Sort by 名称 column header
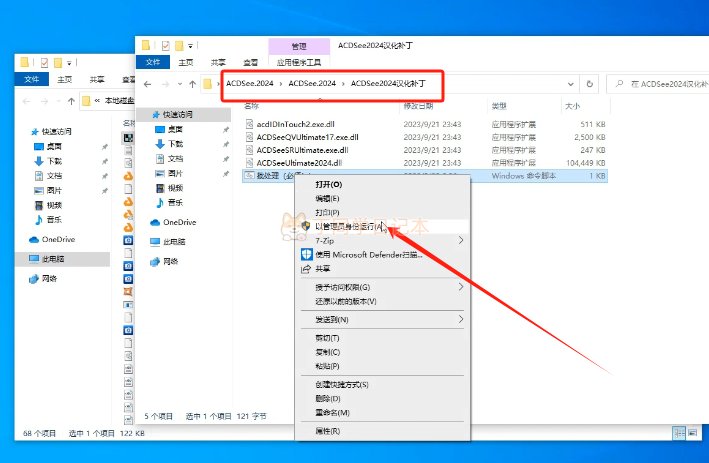 point(251,106)
